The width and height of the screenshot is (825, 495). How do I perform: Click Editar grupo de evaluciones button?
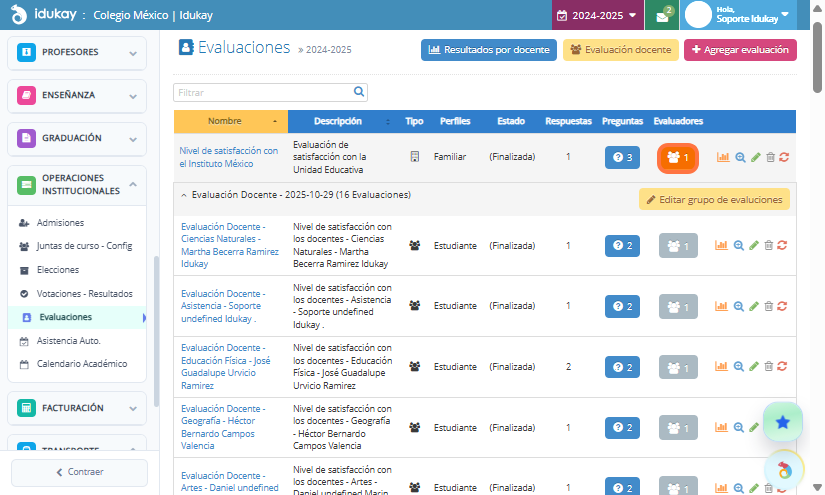click(x=715, y=200)
